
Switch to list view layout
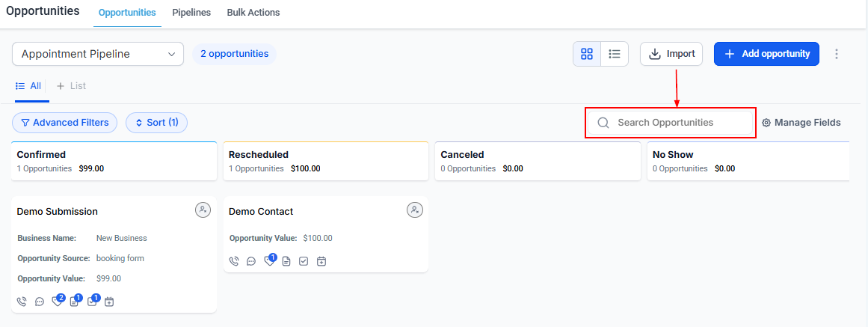(x=615, y=54)
